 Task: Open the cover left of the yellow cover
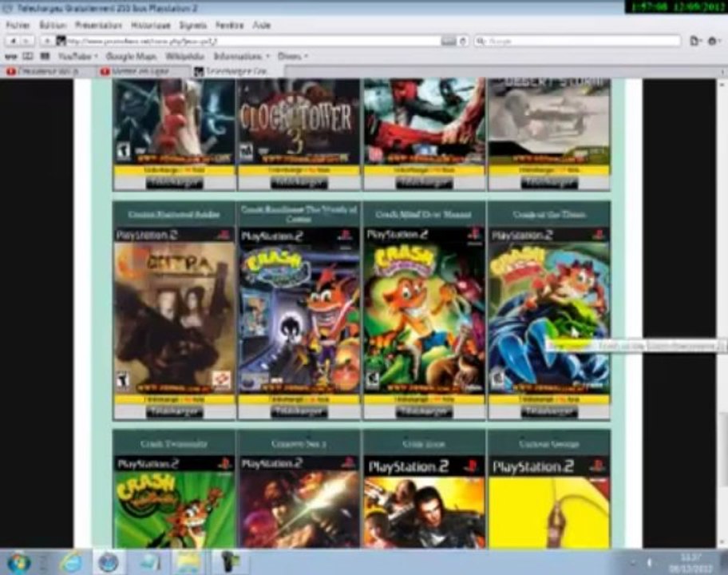(x=424, y=502)
